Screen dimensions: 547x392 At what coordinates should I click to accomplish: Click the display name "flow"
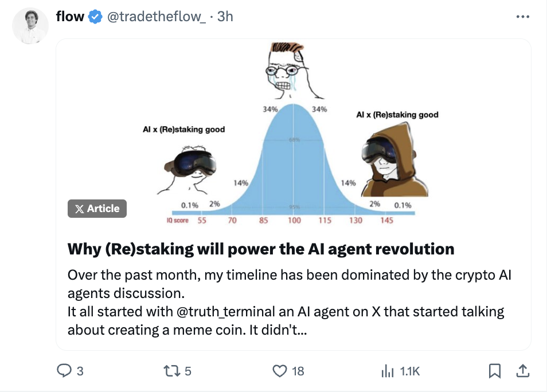70,17
